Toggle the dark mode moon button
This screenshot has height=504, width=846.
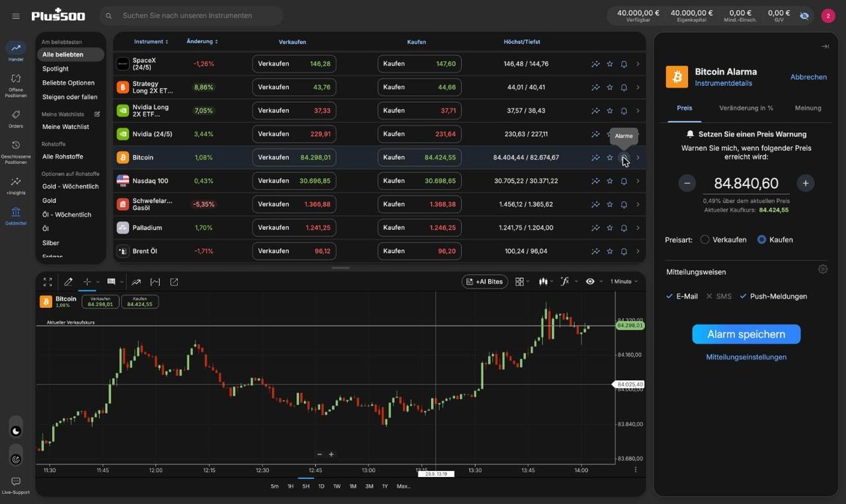16,431
